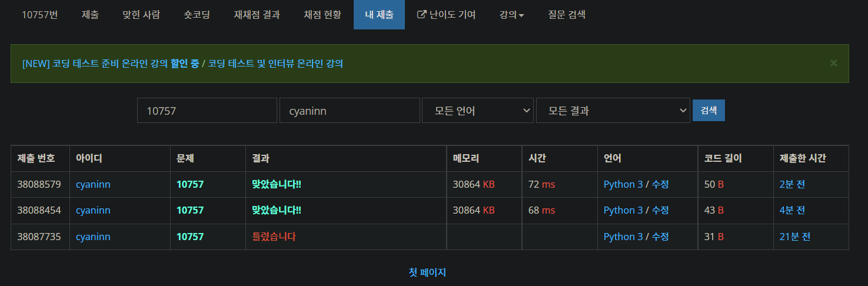
Task: Focus the problem number field containing 10757
Action: pyautogui.click(x=207, y=111)
